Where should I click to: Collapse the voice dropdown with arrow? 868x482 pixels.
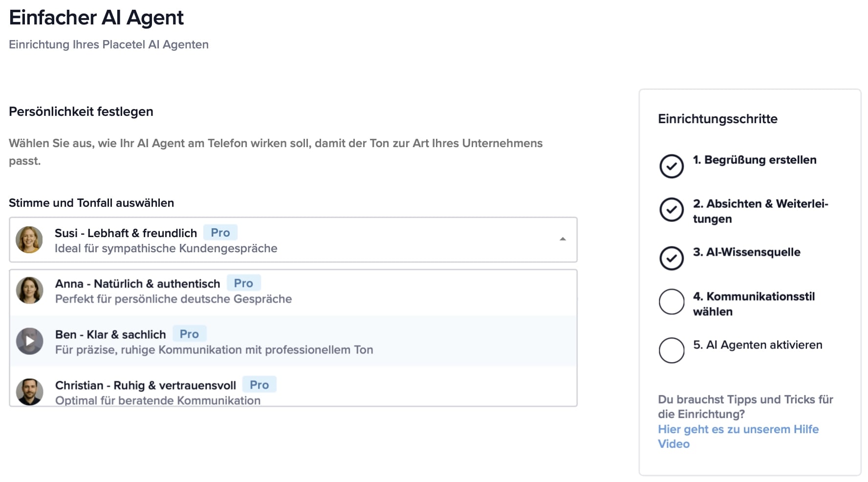tap(563, 239)
